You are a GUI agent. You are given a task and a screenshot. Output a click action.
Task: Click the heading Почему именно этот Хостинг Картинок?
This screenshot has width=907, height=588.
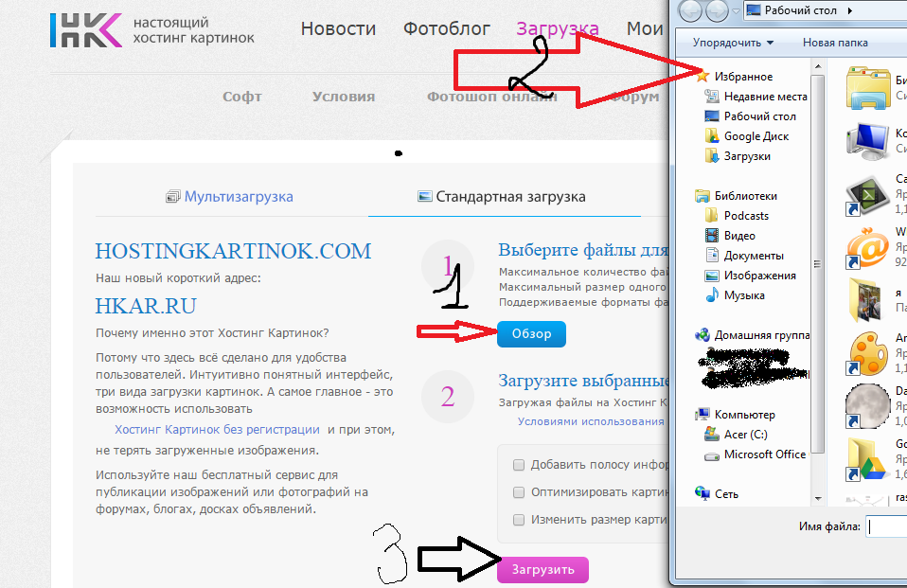point(212,333)
